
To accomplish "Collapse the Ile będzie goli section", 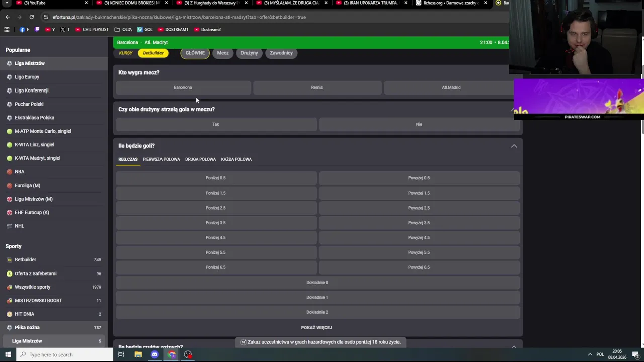I will point(514,146).
